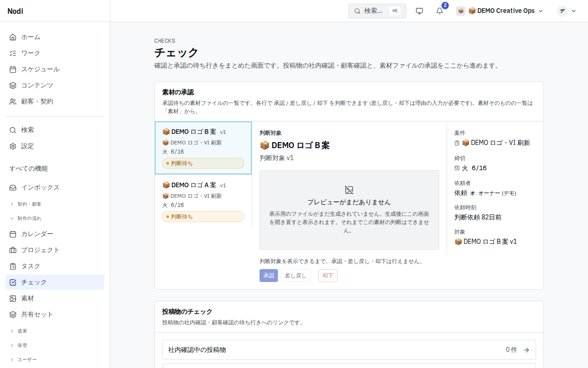Click arrow icon on 社内確認中の投稿物 row
Image resolution: width=588 pixels, height=368 pixels.
(x=526, y=350)
